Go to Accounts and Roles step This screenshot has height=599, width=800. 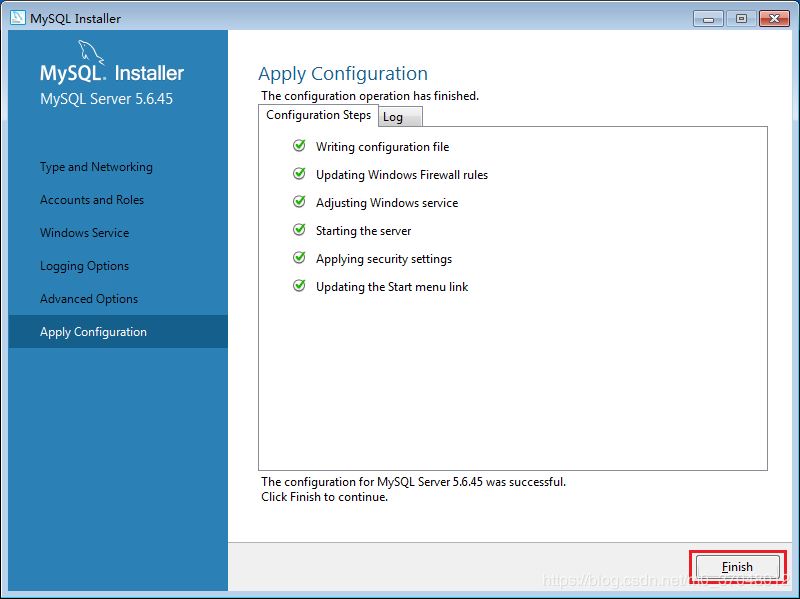92,200
